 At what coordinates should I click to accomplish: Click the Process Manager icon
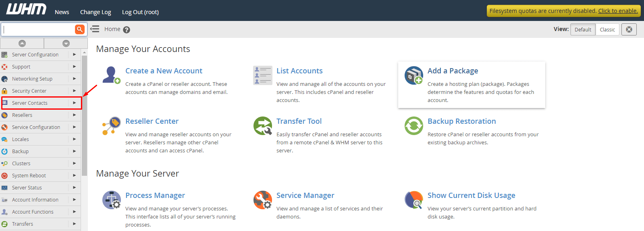point(112,200)
